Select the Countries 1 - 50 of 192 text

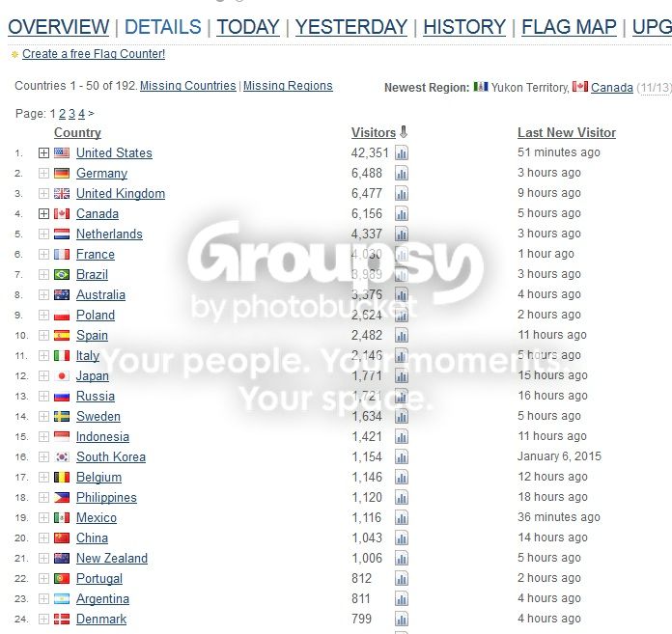76,86
